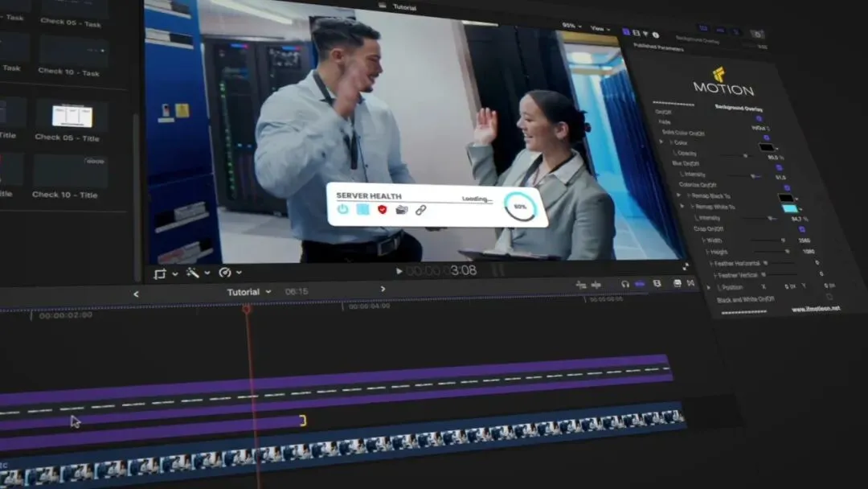Screen dimensions: 868x489
Task: Click the Width value 2560
Action: (x=805, y=241)
